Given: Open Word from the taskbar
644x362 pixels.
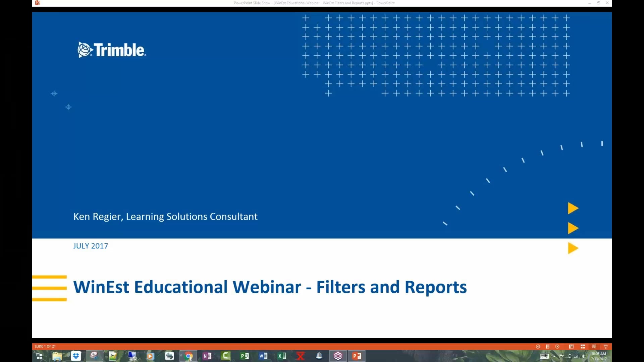Looking at the screenshot, I should click(263, 356).
